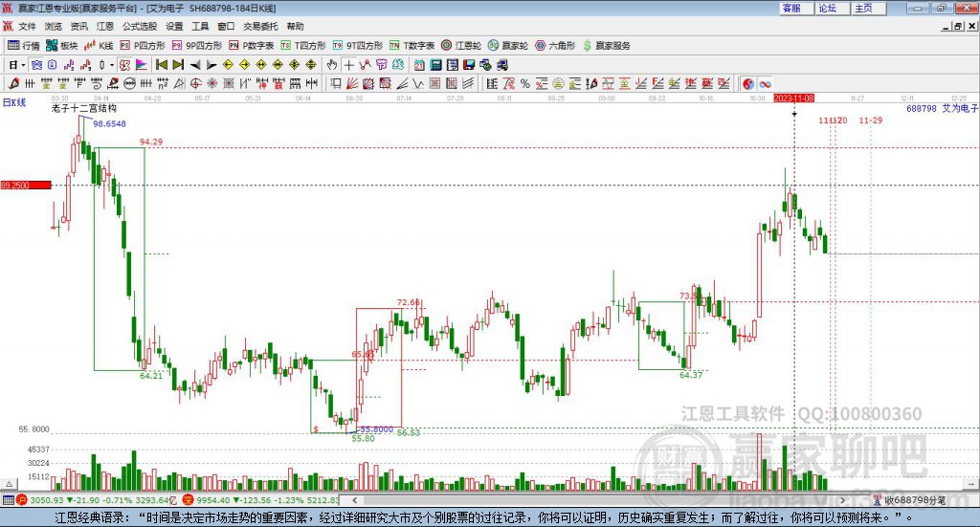Select the red fan lines tool

click(352, 83)
